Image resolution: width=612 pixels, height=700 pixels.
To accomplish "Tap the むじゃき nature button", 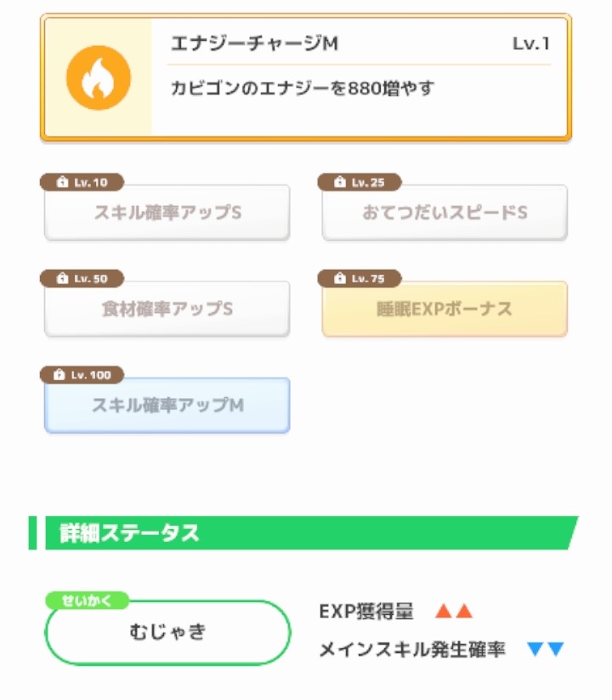I will pos(167,633).
